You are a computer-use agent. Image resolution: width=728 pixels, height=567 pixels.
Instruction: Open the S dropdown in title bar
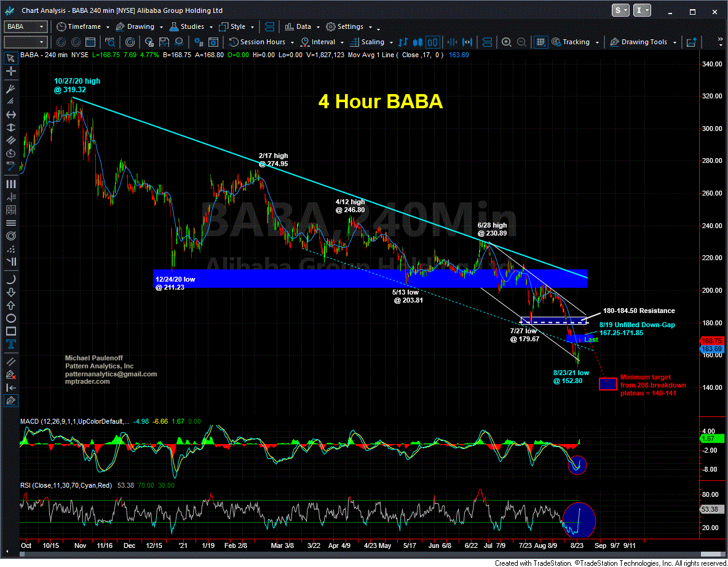click(620, 10)
